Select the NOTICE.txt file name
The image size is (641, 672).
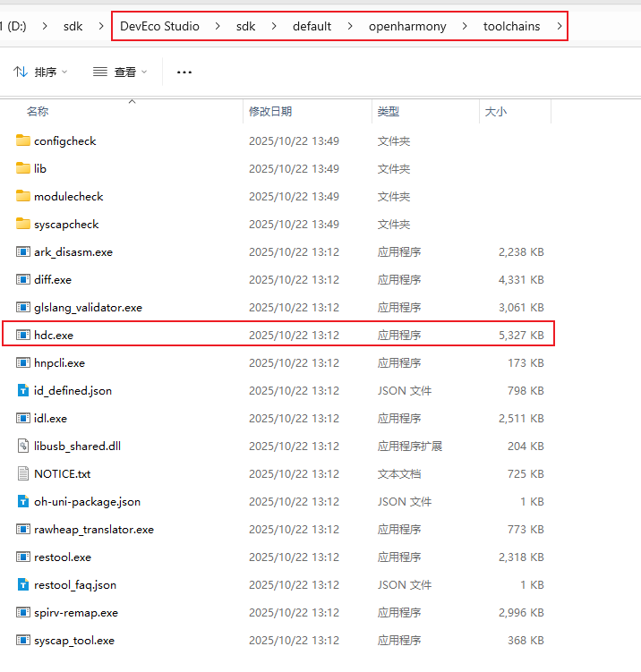click(62, 473)
